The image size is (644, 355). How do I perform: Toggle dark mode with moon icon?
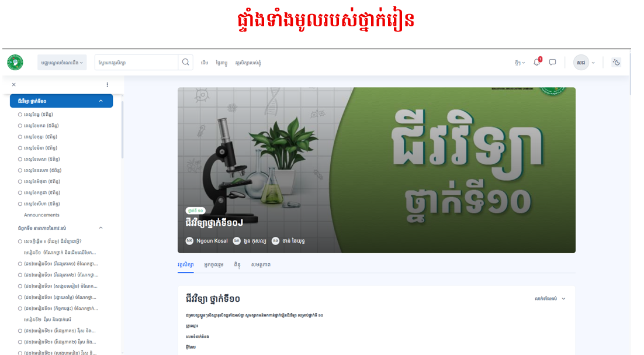616,63
